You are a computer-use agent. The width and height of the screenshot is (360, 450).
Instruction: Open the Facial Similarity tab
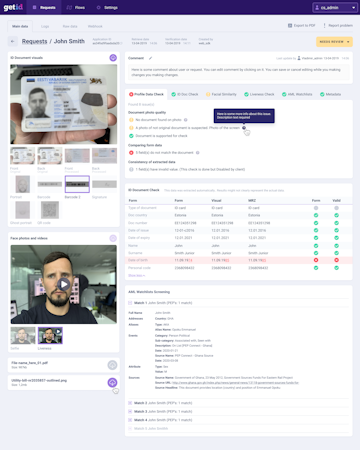pyautogui.click(x=221, y=94)
